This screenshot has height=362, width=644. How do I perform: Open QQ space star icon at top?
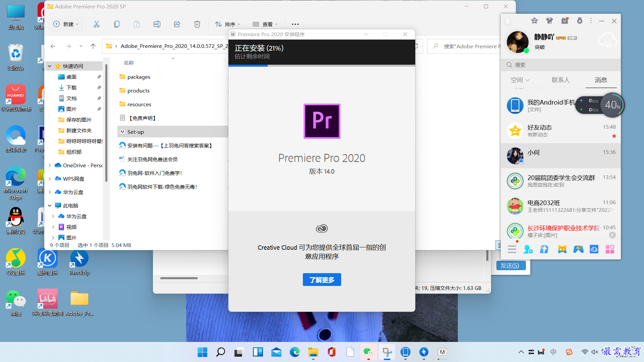[x=534, y=21]
